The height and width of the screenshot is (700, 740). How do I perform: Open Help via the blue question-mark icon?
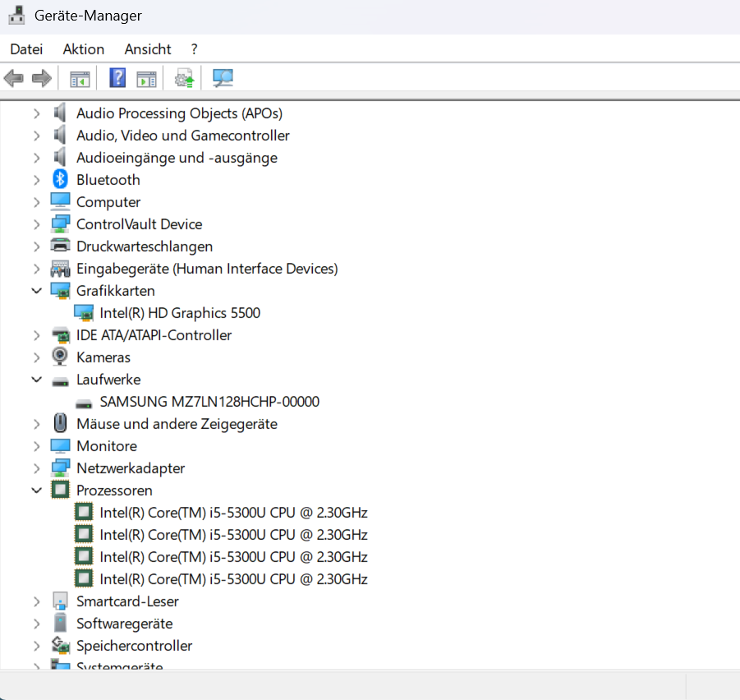click(117, 78)
